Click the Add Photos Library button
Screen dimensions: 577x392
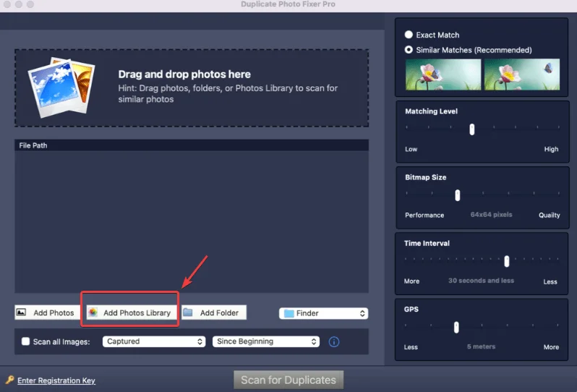point(130,312)
